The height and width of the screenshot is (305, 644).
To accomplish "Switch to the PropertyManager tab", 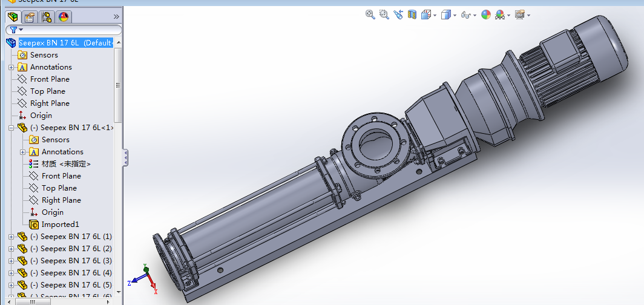I will pos(30,17).
